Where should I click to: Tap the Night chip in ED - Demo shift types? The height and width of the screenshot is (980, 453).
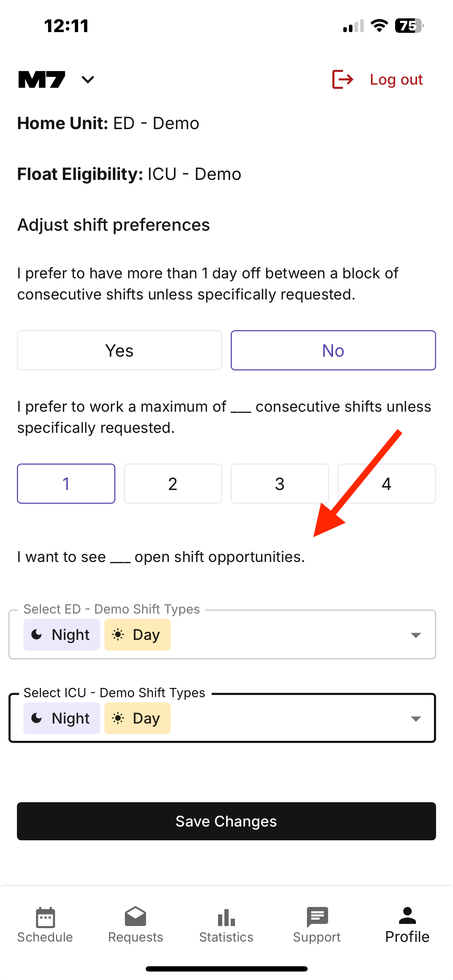tap(62, 635)
